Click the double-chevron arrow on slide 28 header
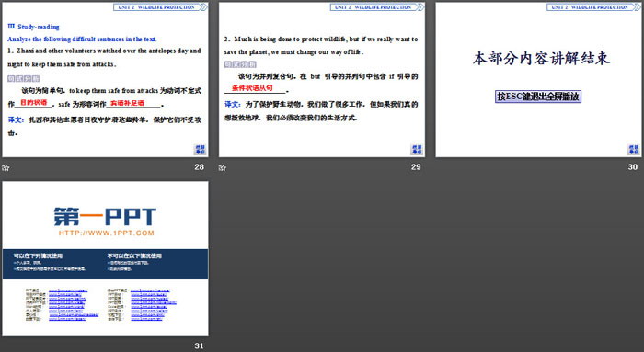The height and width of the screenshot is (352, 644). pyautogui.click(x=203, y=7)
